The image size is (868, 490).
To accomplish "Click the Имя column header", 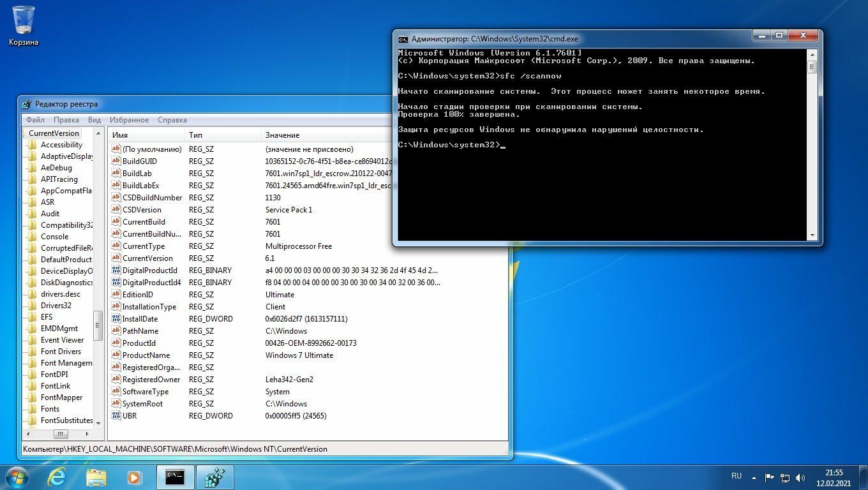I will point(120,135).
